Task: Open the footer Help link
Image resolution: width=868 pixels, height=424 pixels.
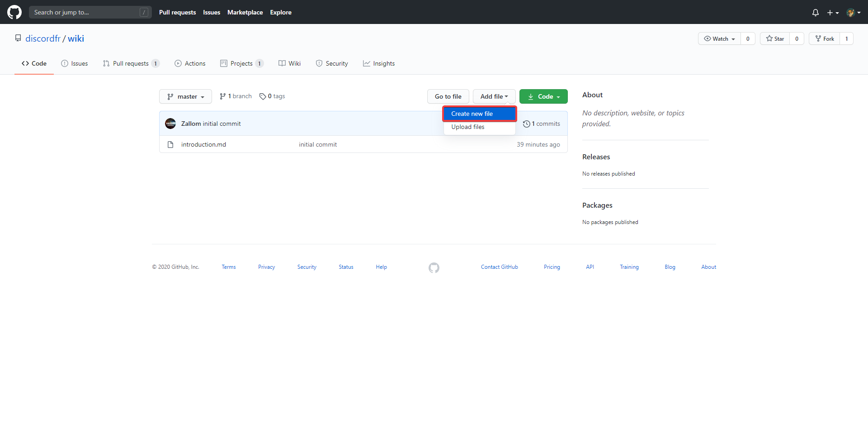Action: [x=381, y=267]
